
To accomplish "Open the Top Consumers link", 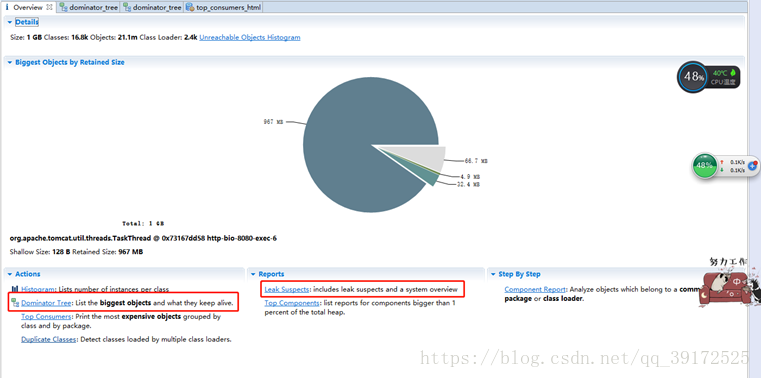I will point(46,316).
